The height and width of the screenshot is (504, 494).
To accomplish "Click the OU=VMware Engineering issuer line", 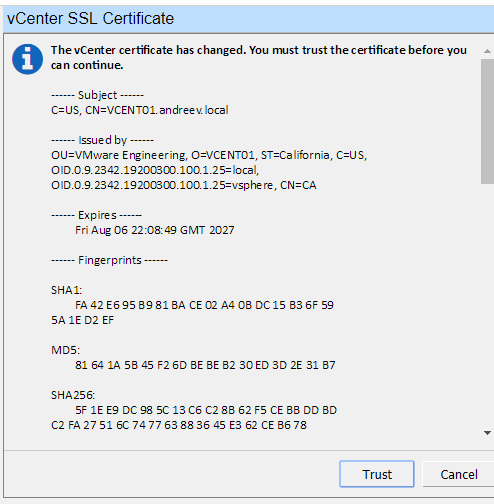I will click(209, 155).
